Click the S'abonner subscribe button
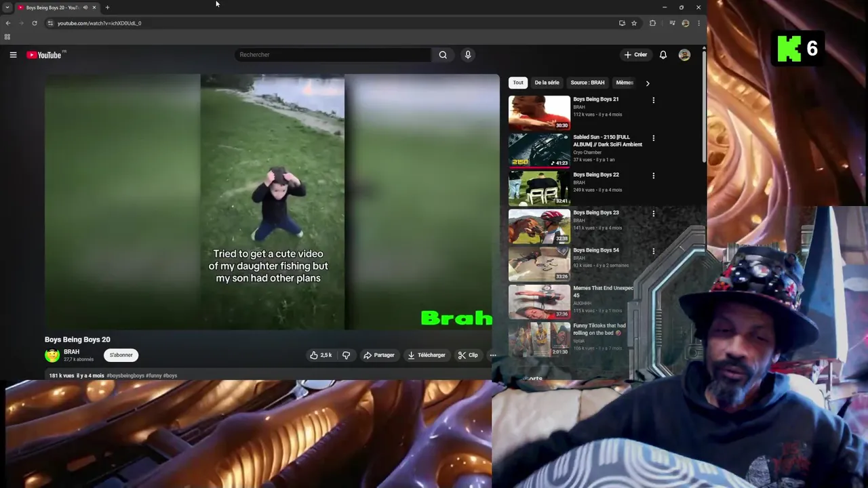Viewport: 868px width, 488px height. click(121, 355)
